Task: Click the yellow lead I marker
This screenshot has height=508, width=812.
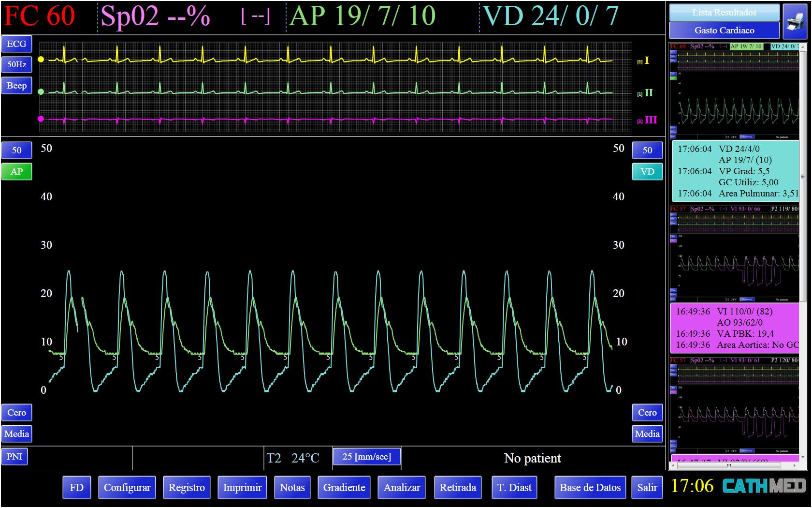Action: pos(41,60)
